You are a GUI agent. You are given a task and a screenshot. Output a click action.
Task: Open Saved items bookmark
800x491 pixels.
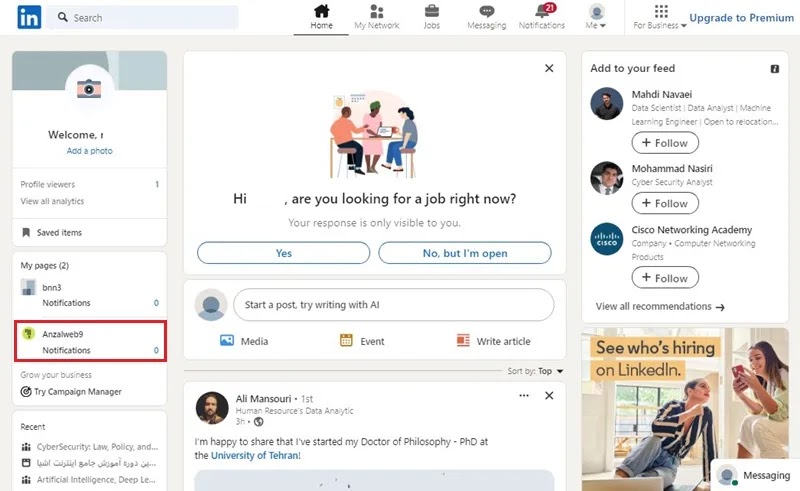pos(52,232)
